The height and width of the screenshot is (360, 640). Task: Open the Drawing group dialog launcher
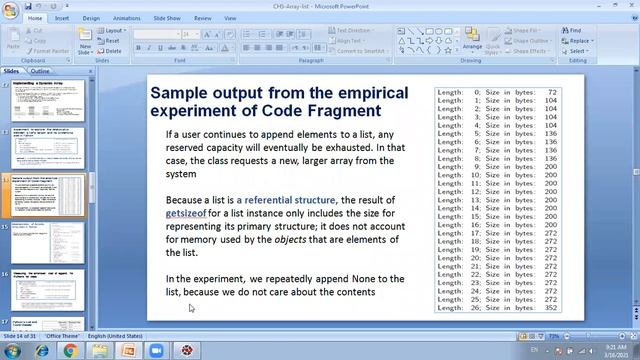552,60
